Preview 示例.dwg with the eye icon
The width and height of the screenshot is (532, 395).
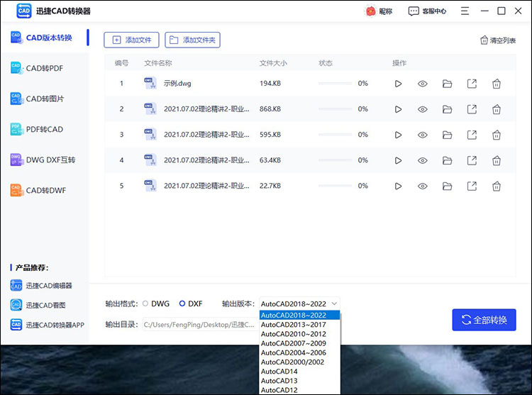point(423,84)
